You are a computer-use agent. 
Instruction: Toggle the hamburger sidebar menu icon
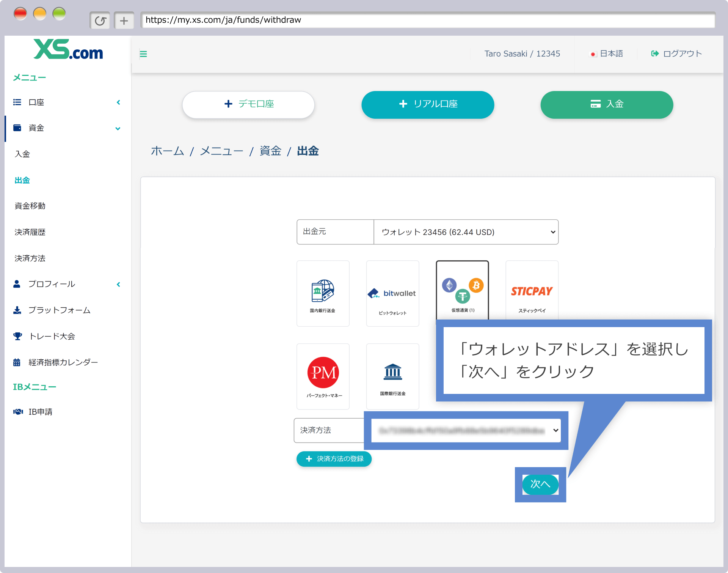143,54
